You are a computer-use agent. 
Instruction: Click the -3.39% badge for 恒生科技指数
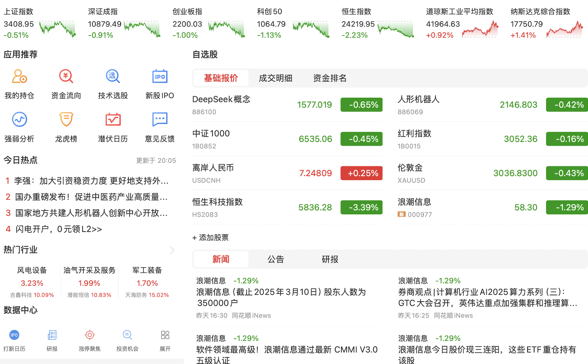click(361, 207)
